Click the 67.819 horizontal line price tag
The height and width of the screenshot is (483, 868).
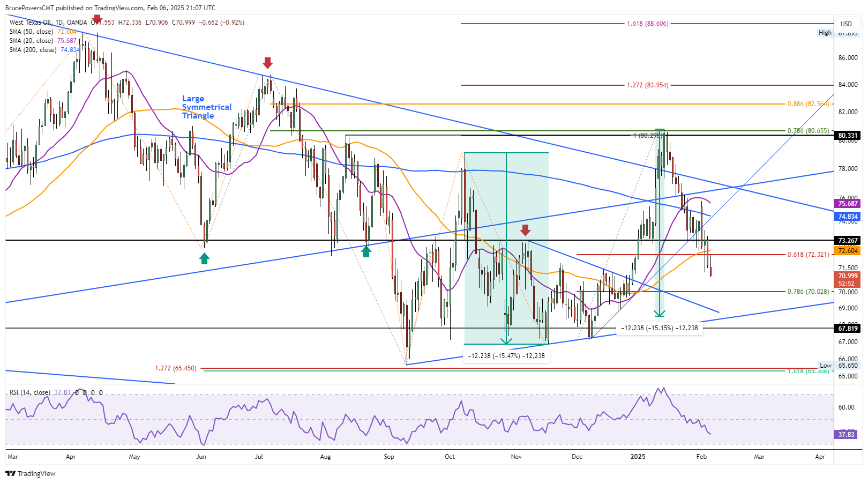pos(848,329)
